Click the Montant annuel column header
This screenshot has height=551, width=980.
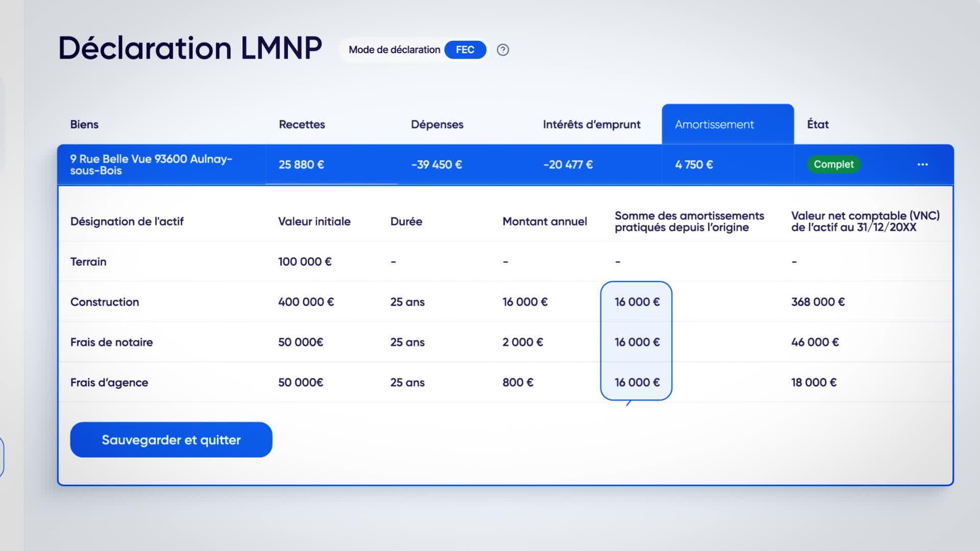pos(545,221)
